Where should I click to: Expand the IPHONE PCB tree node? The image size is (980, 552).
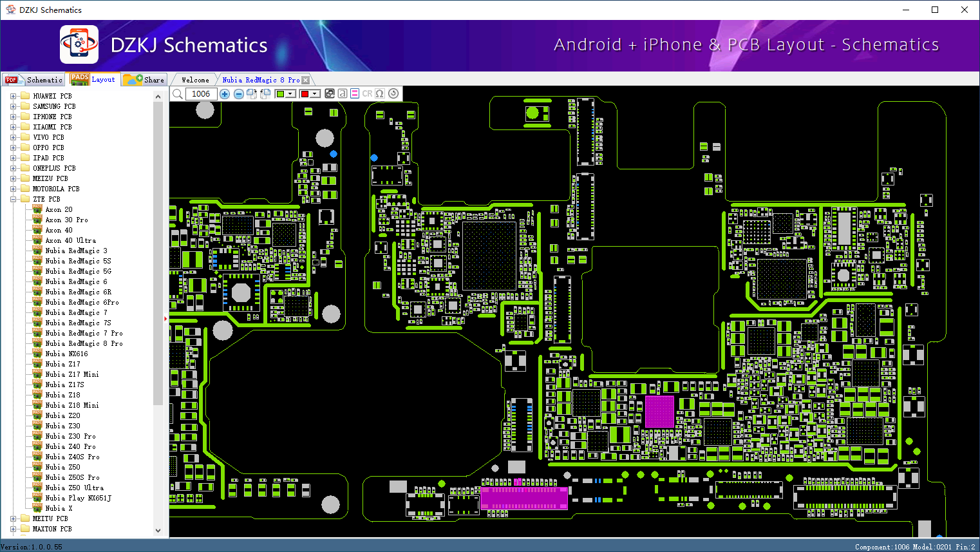pyautogui.click(x=13, y=117)
